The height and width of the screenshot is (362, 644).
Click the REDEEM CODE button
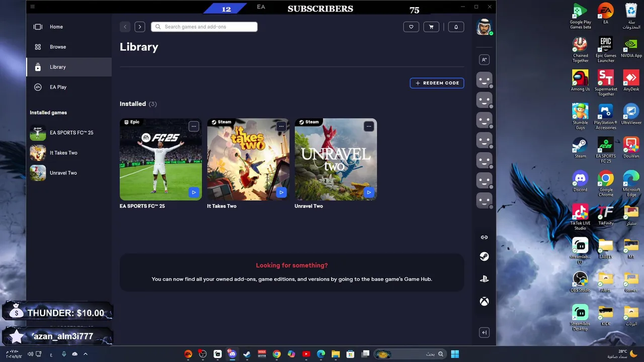(437, 83)
